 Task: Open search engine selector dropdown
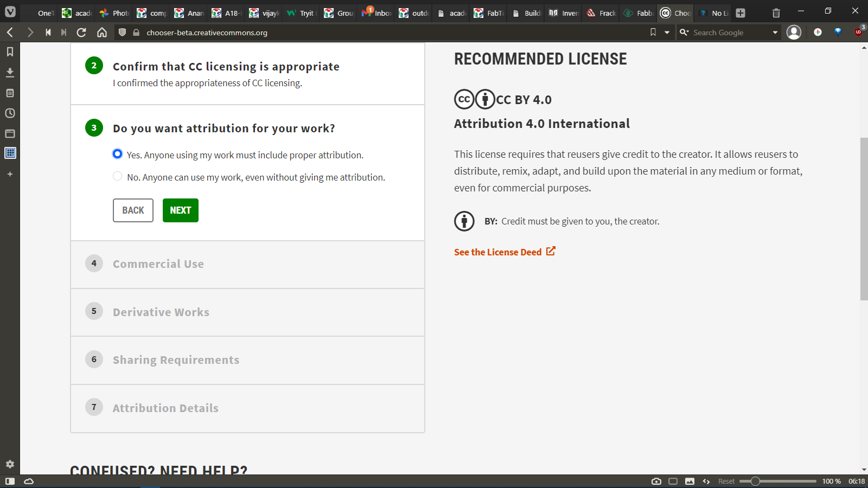[x=685, y=33]
